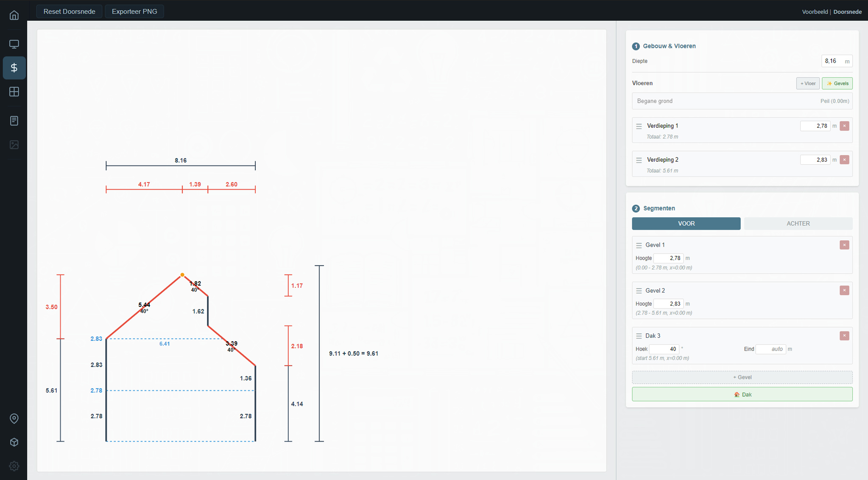Remove Gevel 2 segment

pos(844,290)
